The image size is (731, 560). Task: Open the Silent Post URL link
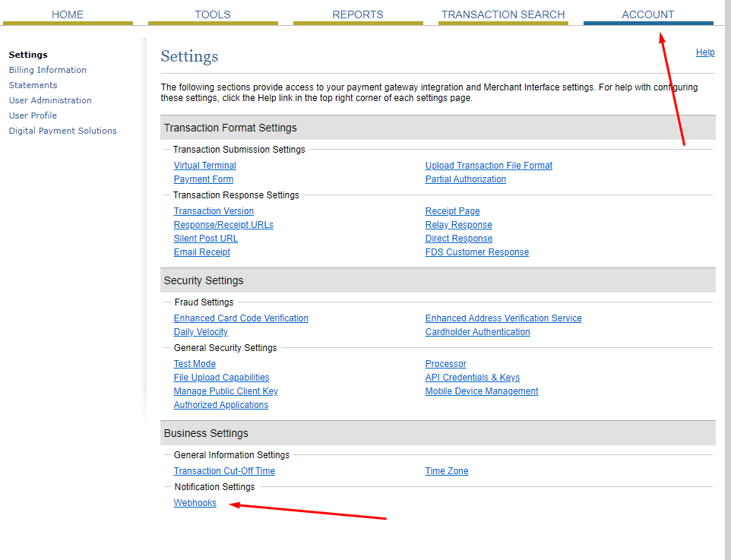point(205,239)
